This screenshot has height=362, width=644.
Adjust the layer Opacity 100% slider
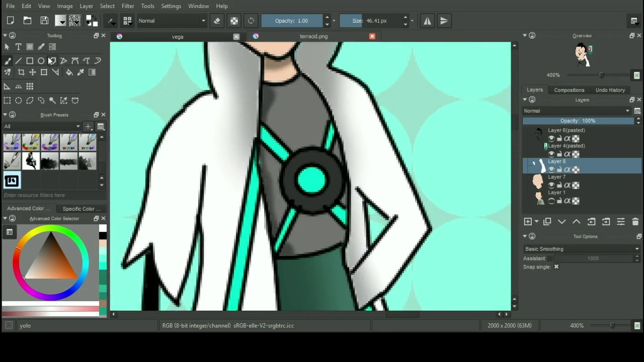click(578, 121)
